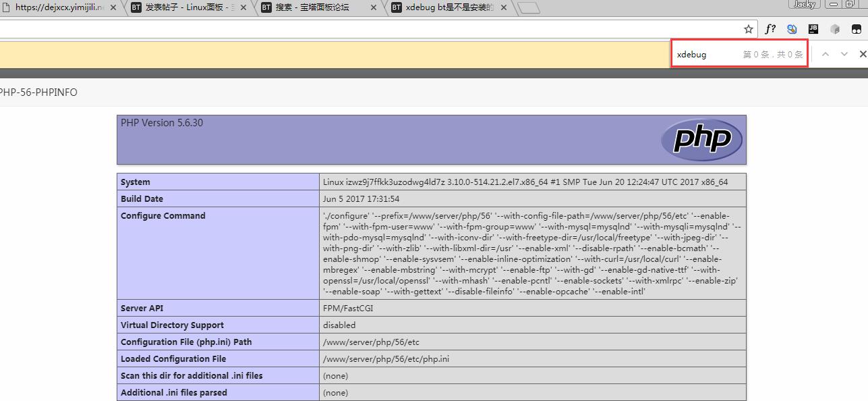The width and height of the screenshot is (868, 401).
Task: Switch to the xdebug bt tab
Action: pyautogui.click(x=448, y=7)
